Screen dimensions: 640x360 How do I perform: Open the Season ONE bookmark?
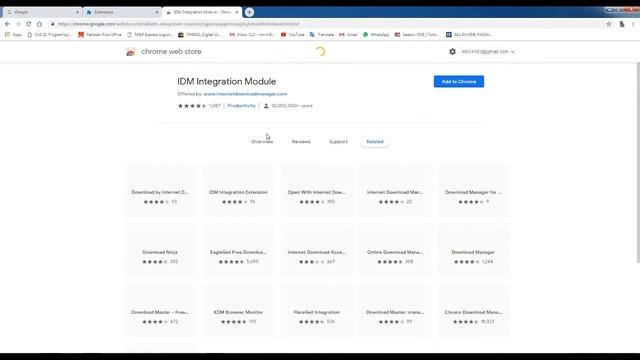pyautogui.click(x=417, y=35)
